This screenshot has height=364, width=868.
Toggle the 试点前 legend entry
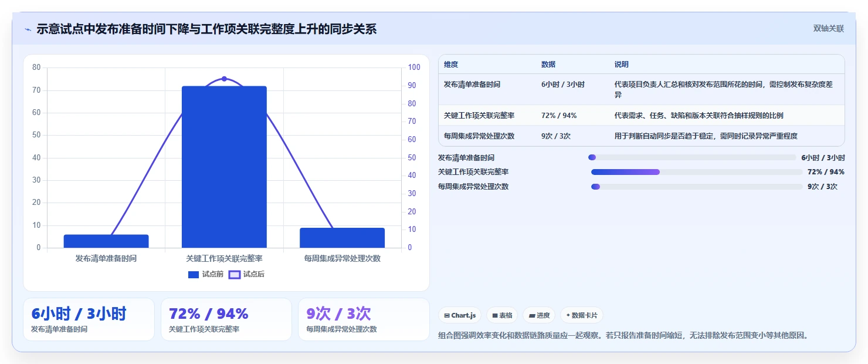[206, 274]
